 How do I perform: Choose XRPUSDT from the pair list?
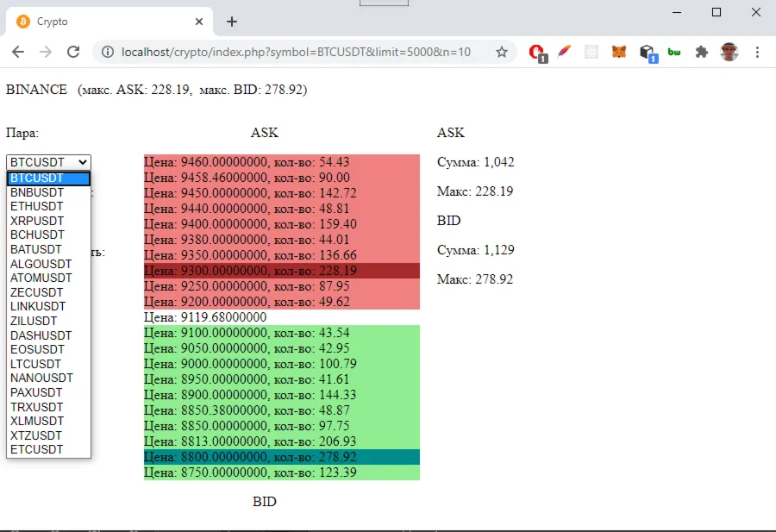tap(48, 221)
